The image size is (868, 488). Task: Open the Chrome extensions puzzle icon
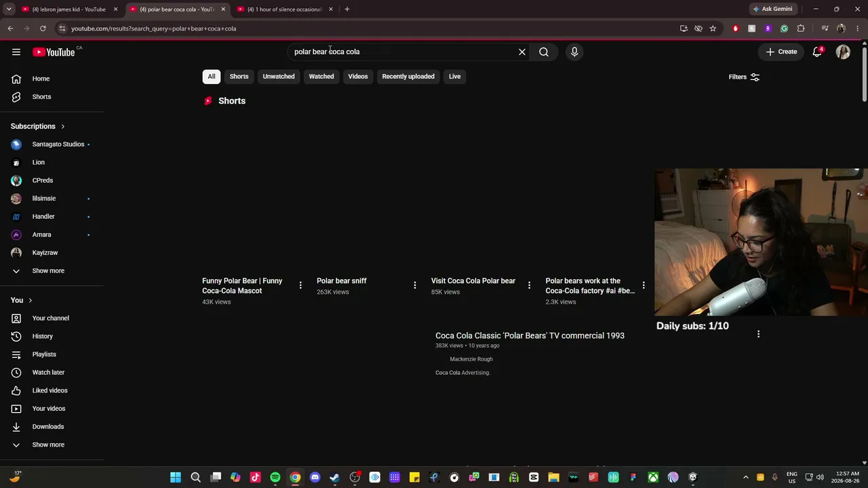801,28
